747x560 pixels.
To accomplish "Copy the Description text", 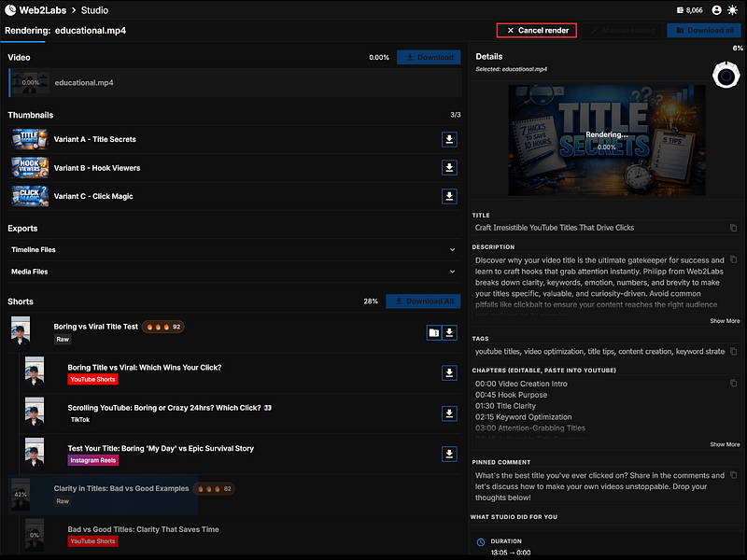I will 733,260.
